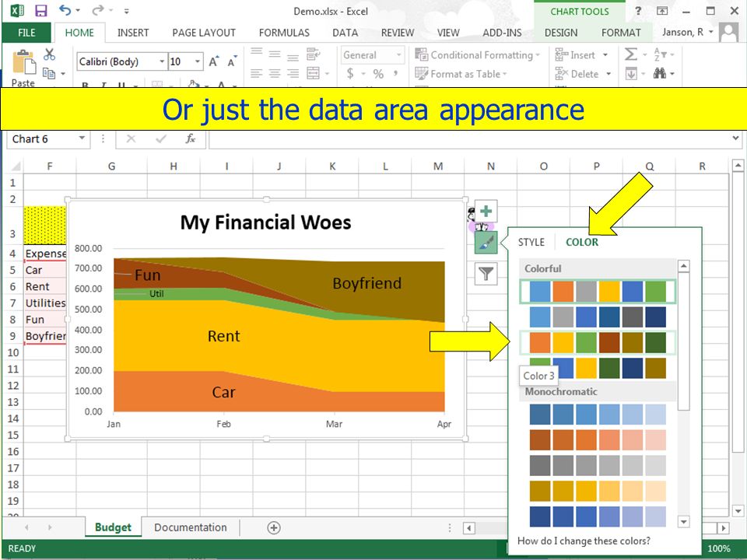Switch to the INSERT ribbon tab
This screenshot has width=747, height=560.
tap(133, 33)
